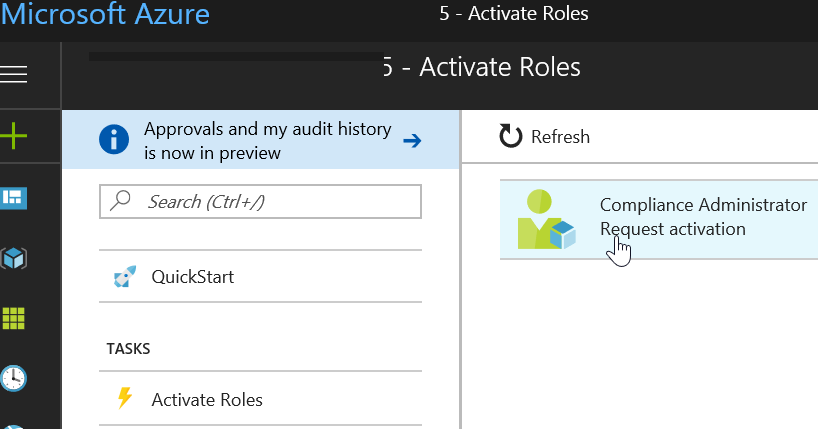Open the green grid All resources icon

14,318
